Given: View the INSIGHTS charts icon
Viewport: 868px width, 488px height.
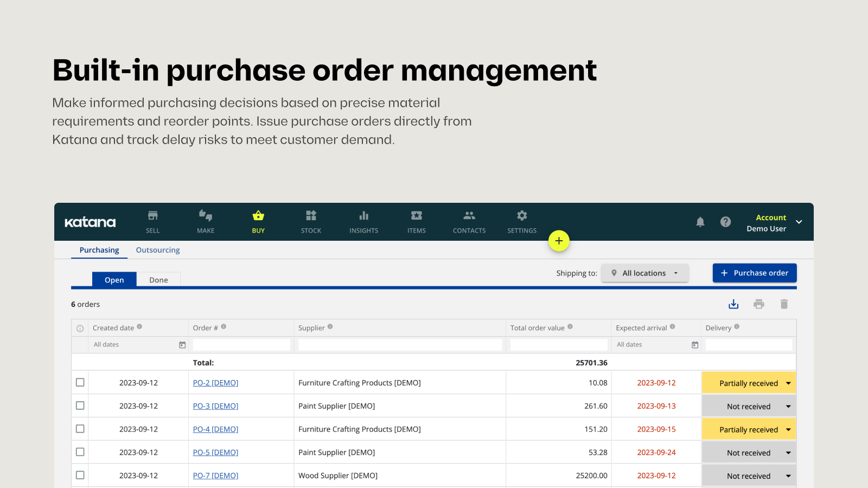Looking at the screenshot, I should point(363,215).
